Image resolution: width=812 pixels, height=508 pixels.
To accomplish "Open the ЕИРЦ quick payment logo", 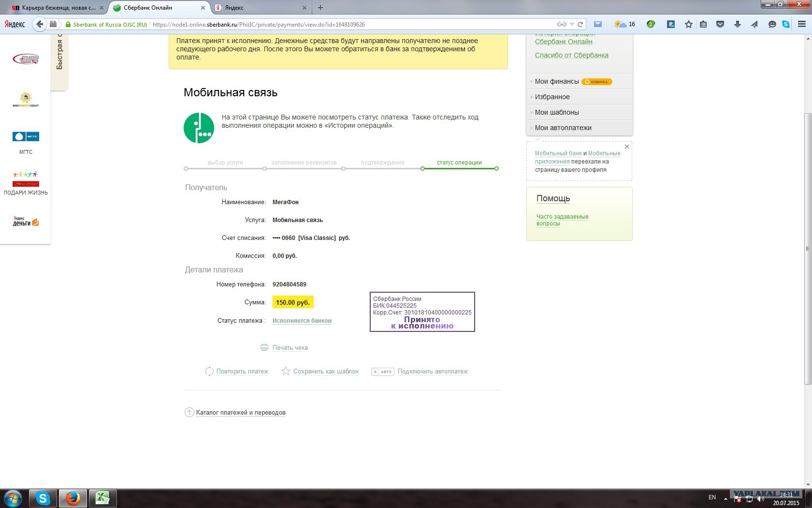I will 26,59.
